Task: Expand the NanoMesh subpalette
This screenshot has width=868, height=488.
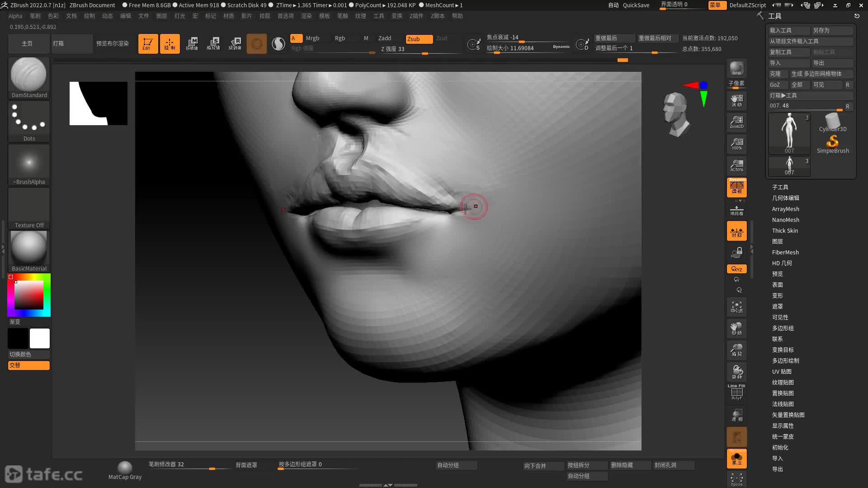Action: 786,220
